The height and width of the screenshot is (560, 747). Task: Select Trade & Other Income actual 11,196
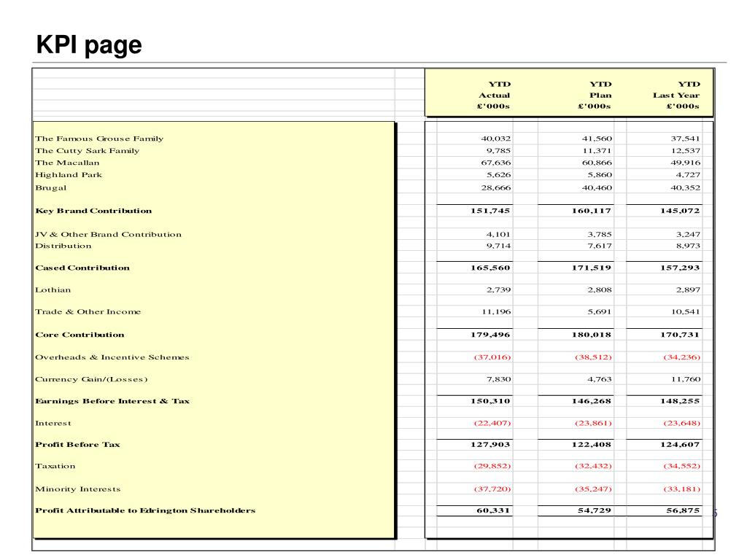point(496,311)
